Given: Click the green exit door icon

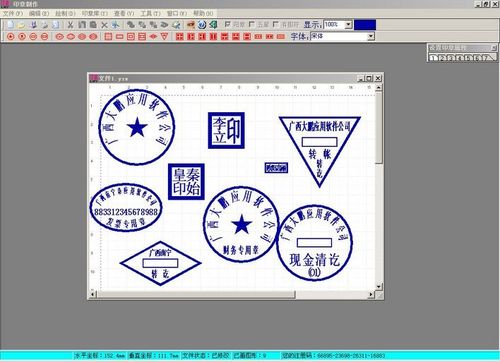Looking at the screenshot, I should [x=213, y=25].
